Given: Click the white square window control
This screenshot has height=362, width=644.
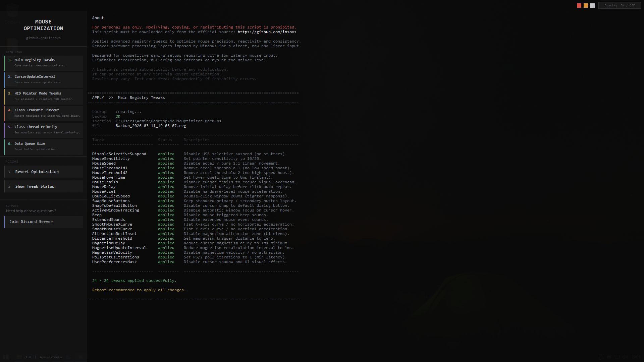Looking at the screenshot, I should (x=592, y=6).
